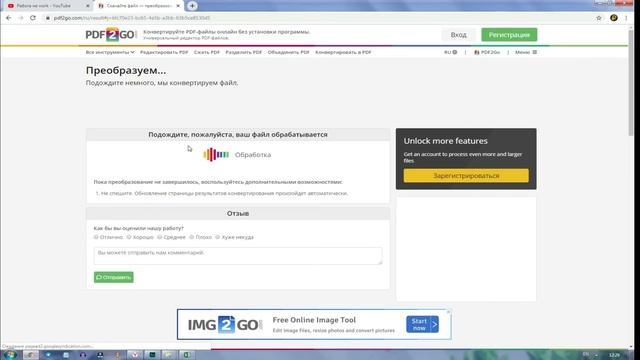Select the Плохо rating

click(x=191, y=237)
